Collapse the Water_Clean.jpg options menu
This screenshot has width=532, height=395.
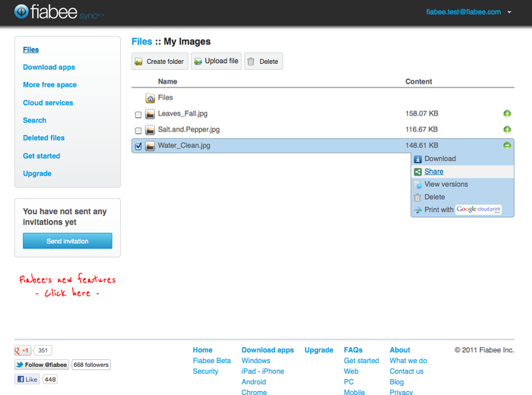[x=507, y=146]
